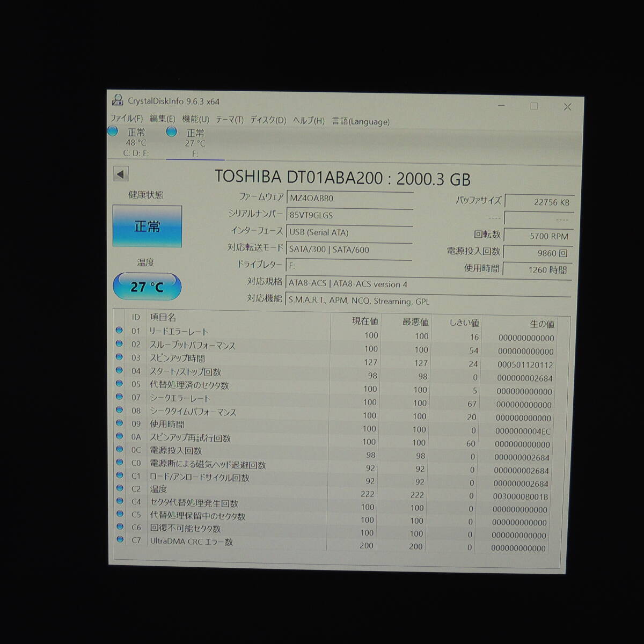The height and width of the screenshot is (644, 644).
Task: Click the 現在値 column header
Action: click(365, 321)
